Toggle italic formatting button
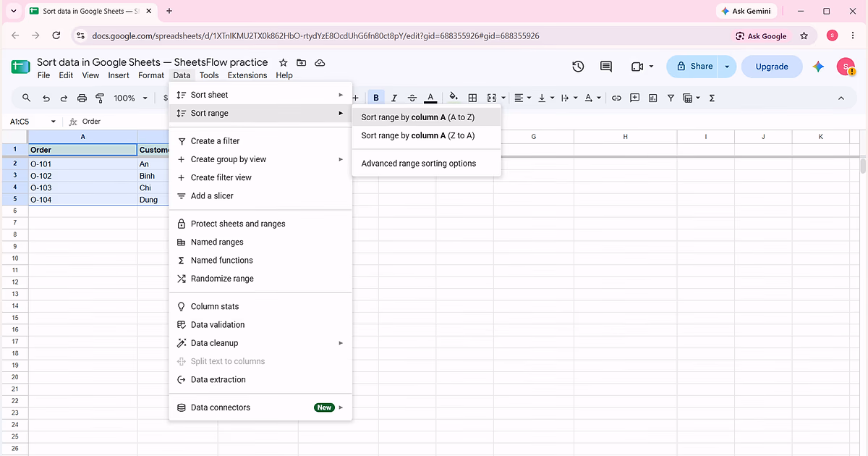Screen dimensions: 868x456 pos(394,98)
